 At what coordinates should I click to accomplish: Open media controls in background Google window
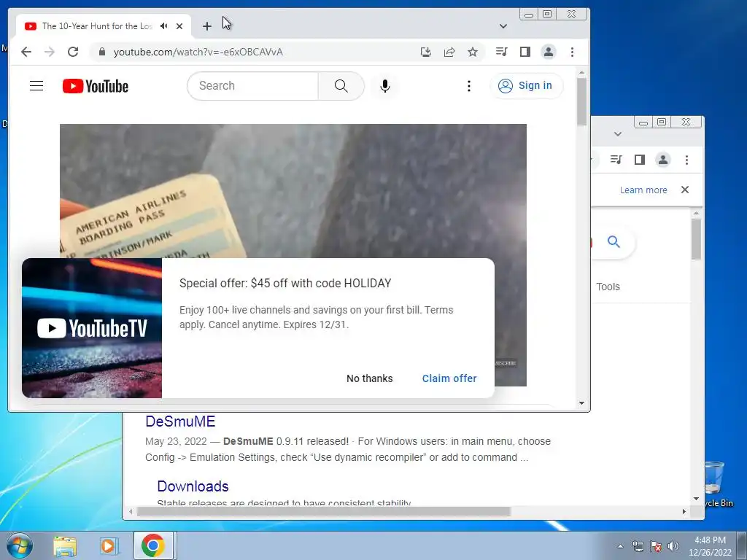click(x=616, y=160)
